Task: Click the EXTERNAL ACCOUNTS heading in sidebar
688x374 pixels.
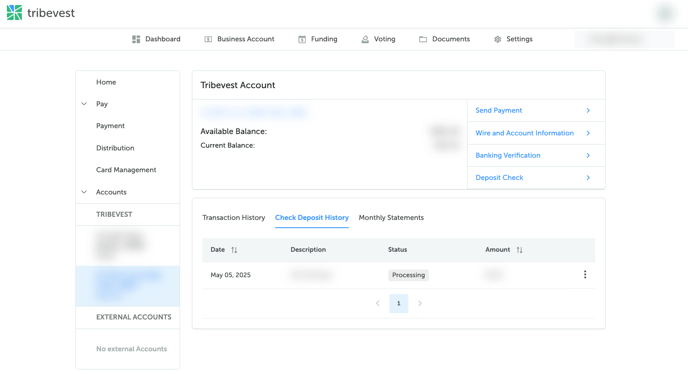Action: click(134, 317)
